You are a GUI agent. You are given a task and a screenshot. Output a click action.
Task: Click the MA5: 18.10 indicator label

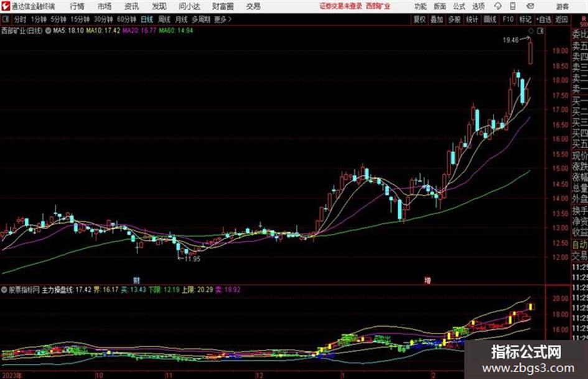click(x=68, y=30)
